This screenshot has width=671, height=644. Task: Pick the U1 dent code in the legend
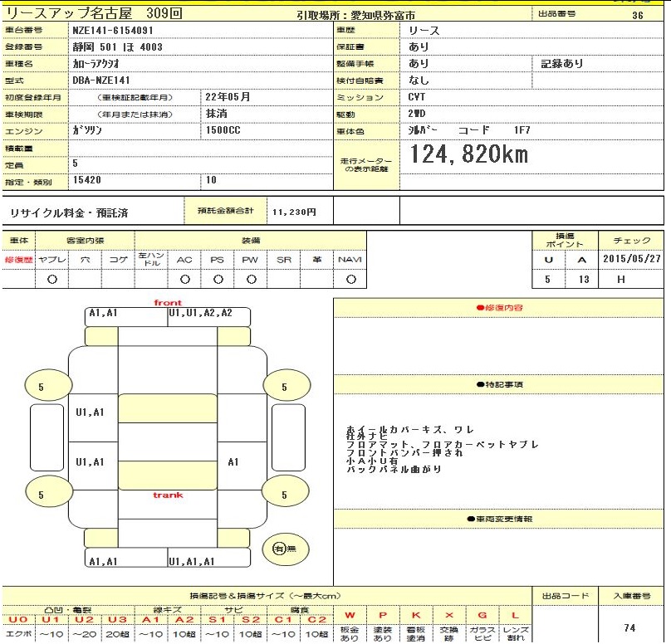pos(51,619)
